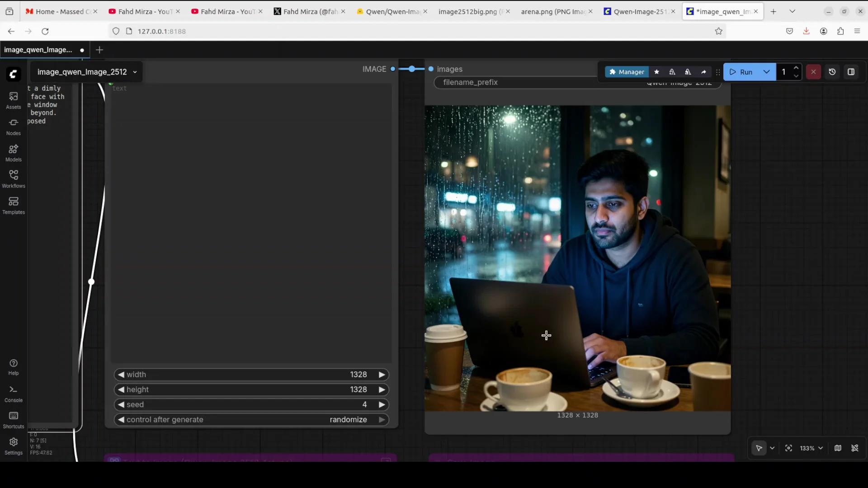
Task: Click the filename_prefix input field
Action: 520,82
